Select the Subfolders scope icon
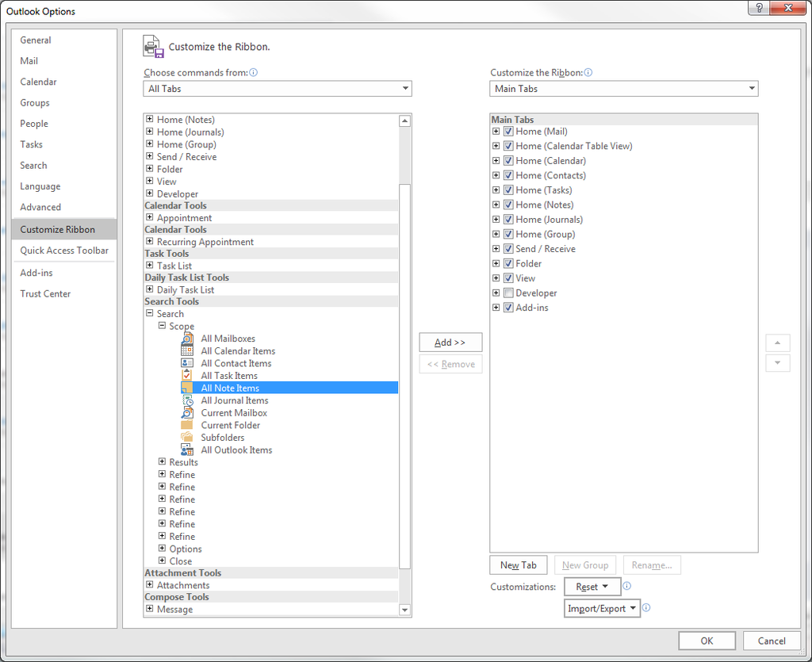812x662 pixels. (187, 437)
